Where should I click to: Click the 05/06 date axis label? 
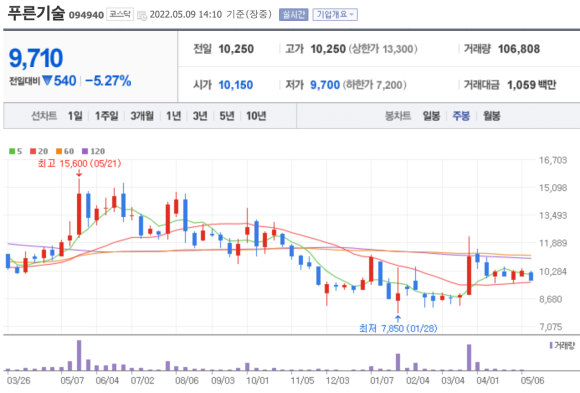click(x=533, y=380)
